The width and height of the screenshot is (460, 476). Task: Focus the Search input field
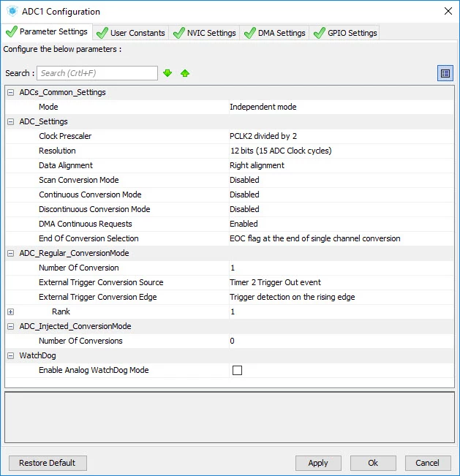click(97, 73)
